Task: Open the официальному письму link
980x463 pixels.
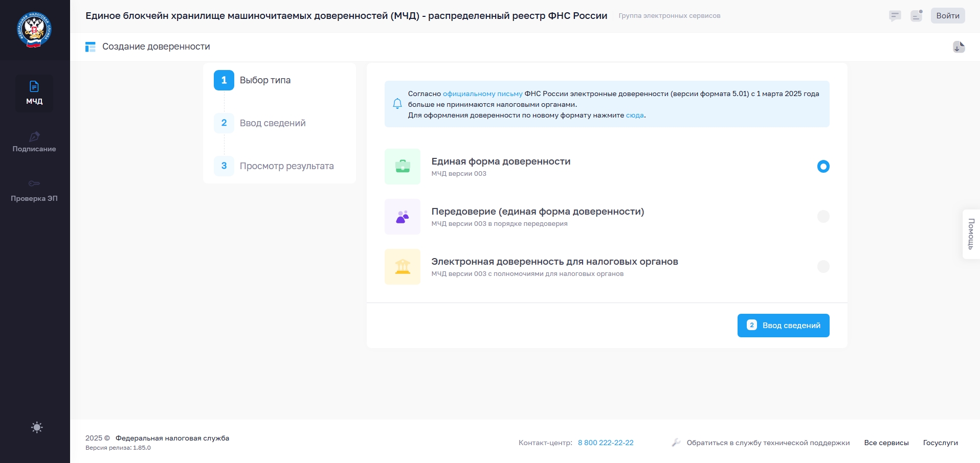Action: pyautogui.click(x=482, y=94)
